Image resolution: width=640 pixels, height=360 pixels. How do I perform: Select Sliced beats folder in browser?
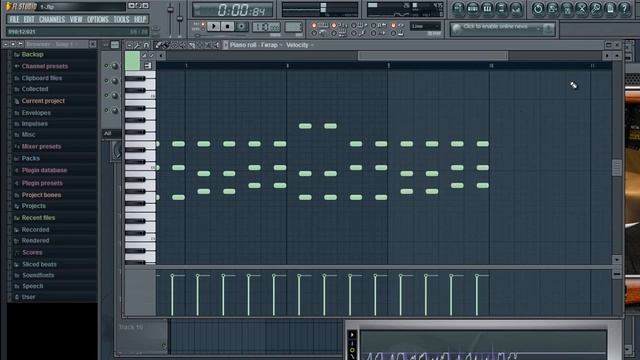click(x=39, y=264)
